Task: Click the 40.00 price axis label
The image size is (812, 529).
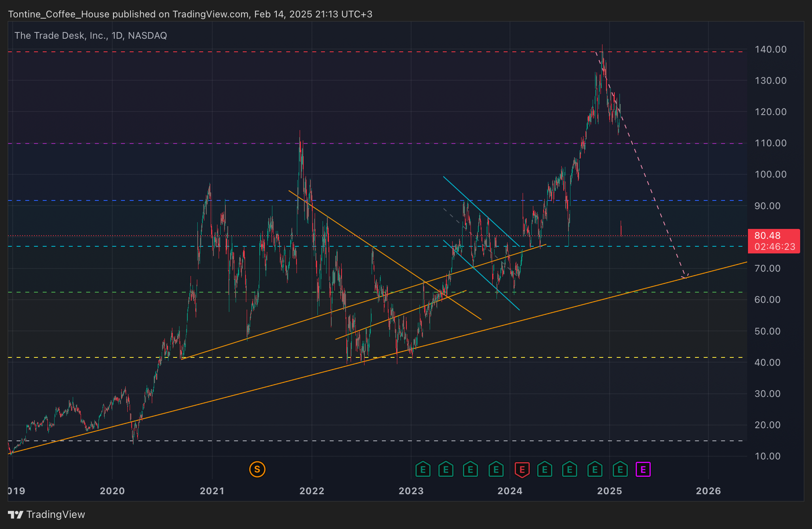Action: click(767, 363)
